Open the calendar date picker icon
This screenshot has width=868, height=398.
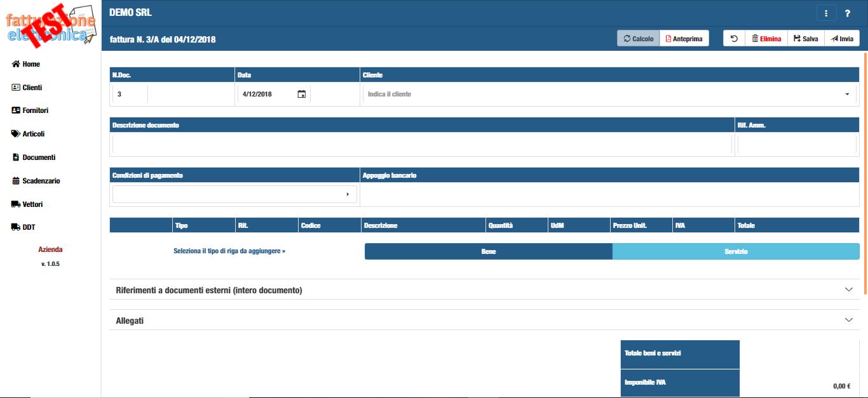pos(302,94)
